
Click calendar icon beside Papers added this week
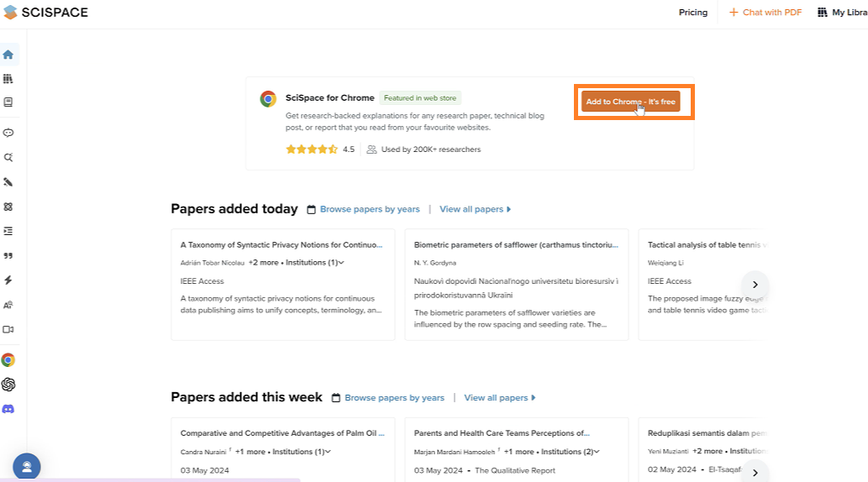[335, 398]
